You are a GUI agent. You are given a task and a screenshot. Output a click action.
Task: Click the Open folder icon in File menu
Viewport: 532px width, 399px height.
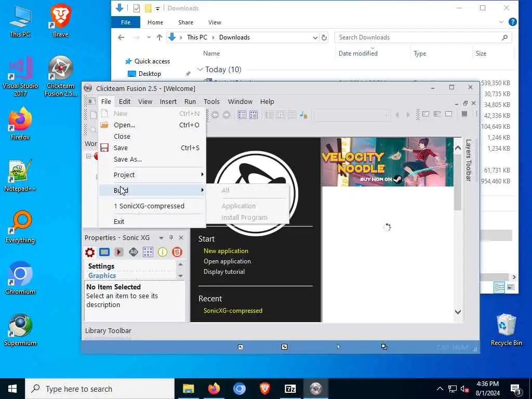tap(104, 125)
